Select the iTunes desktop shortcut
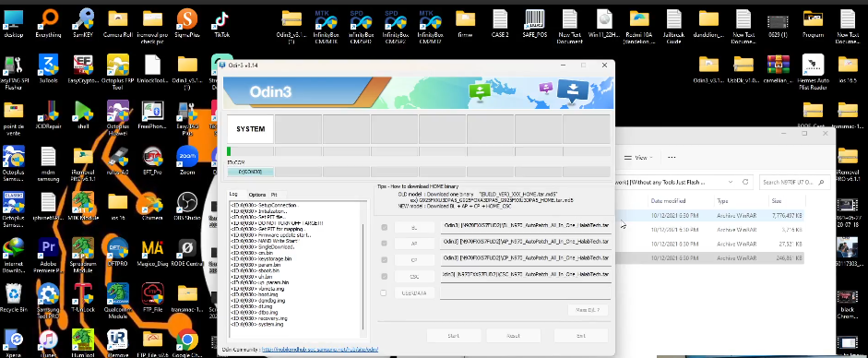The height and width of the screenshot is (358, 868). pos(48,344)
